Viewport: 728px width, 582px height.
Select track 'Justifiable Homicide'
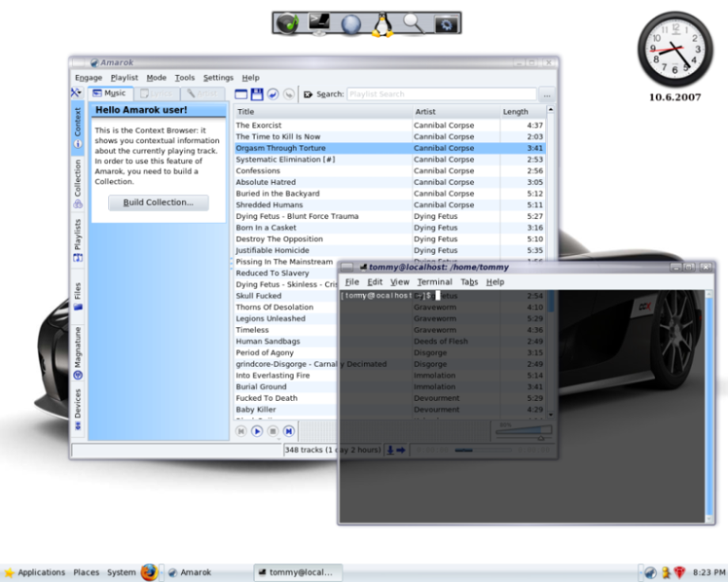pyautogui.click(x=389, y=250)
